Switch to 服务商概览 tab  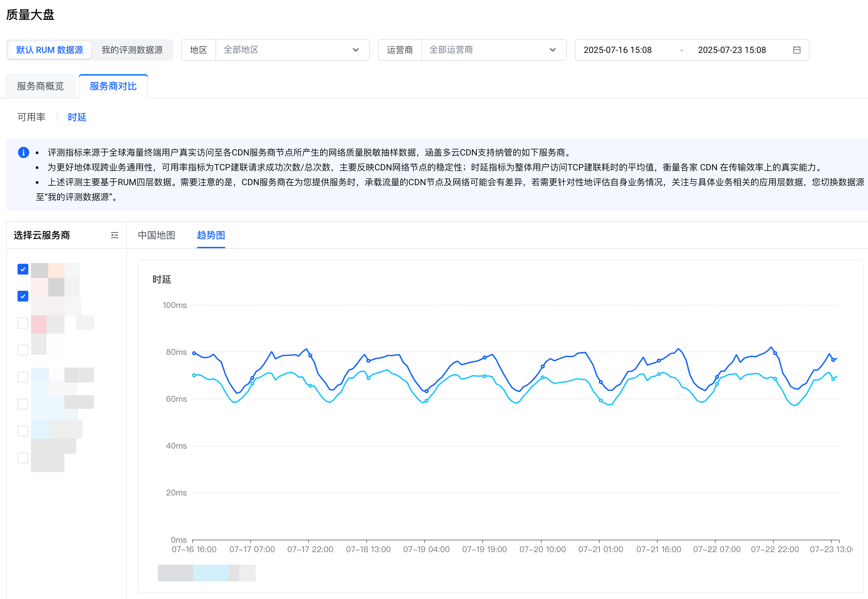(x=40, y=86)
